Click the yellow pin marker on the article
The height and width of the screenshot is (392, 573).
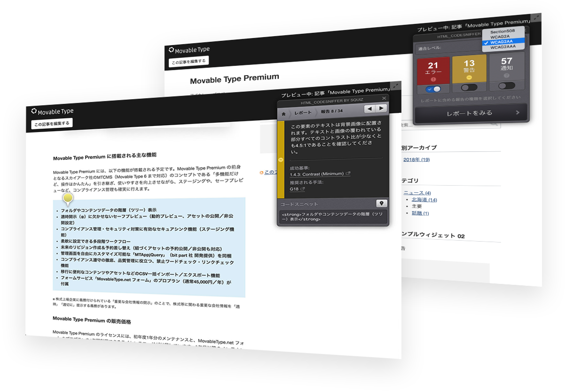pyautogui.click(x=68, y=199)
